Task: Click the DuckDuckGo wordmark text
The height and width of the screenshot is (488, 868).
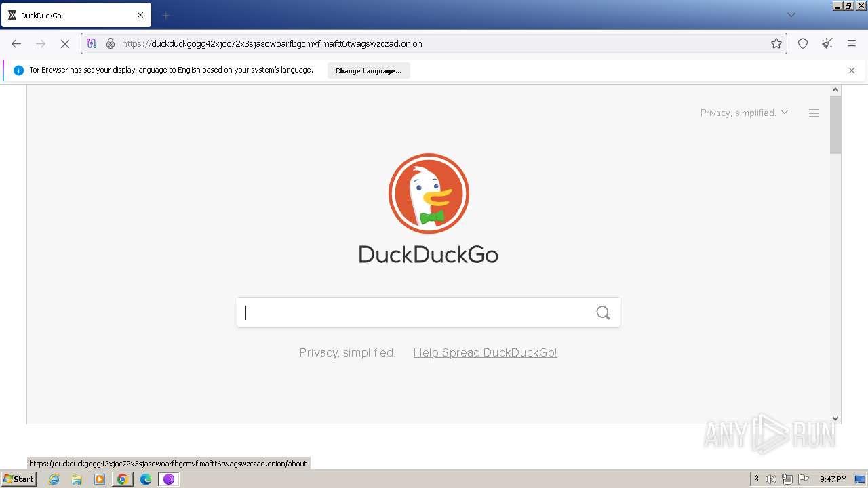Action: tap(429, 255)
